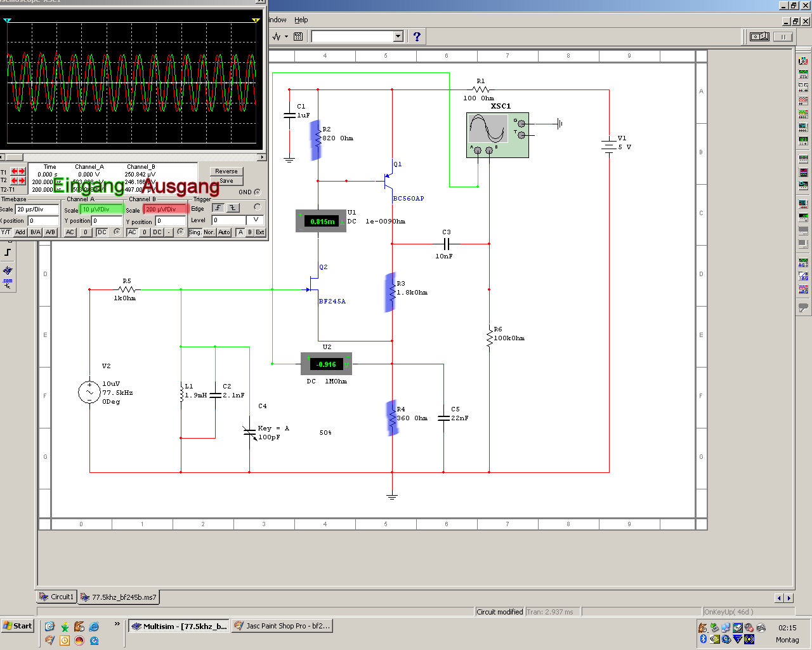Screen dimensions: 812x650
Task: Set Channel A coupling to DC
Action: (x=101, y=232)
